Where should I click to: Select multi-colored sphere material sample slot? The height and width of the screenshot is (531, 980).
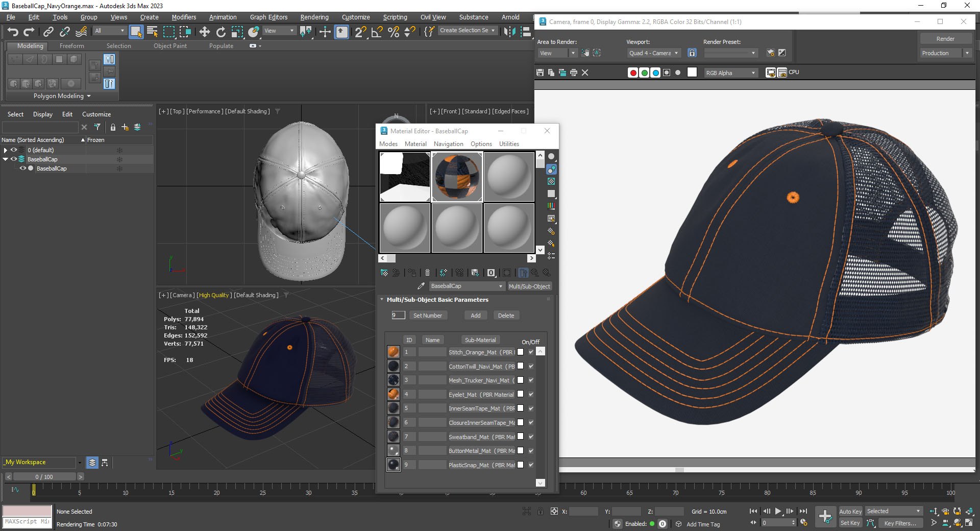coord(457,177)
